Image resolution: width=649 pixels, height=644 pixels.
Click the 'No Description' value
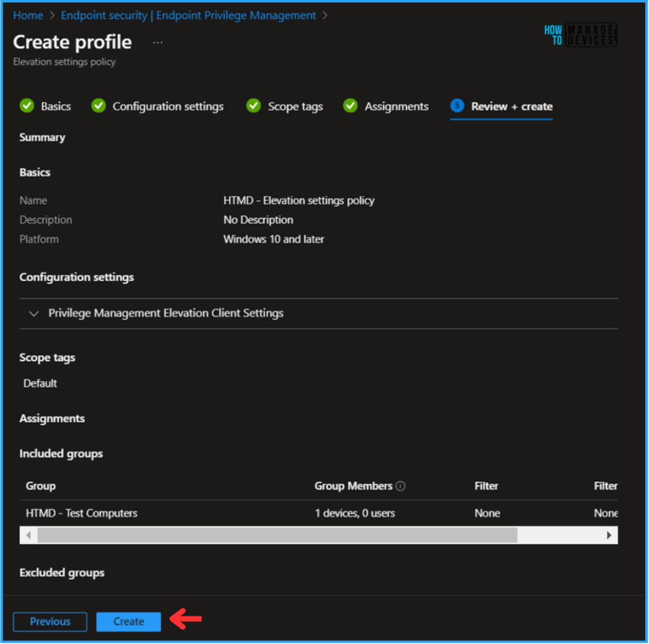(259, 220)
